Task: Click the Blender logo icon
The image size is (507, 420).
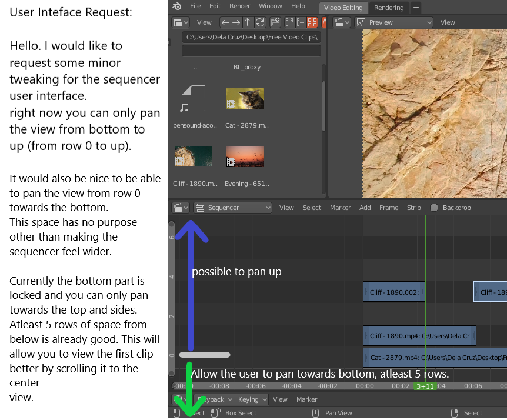Action: 177,6
